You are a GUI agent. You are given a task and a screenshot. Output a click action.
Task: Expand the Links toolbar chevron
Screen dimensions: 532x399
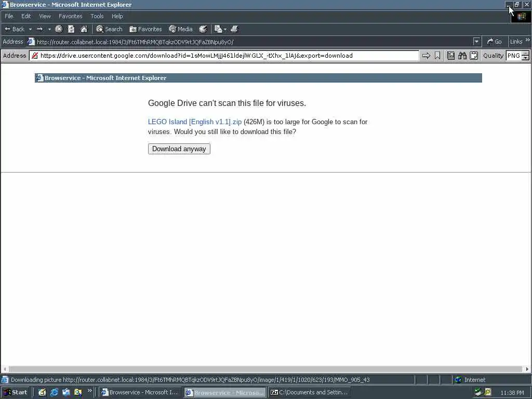[x=528, y=40]
